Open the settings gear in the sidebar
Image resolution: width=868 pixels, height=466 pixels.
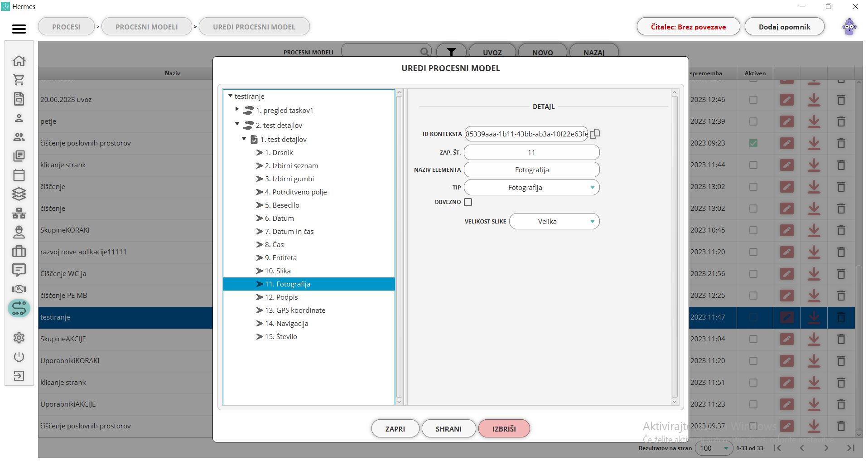point(19,338)
